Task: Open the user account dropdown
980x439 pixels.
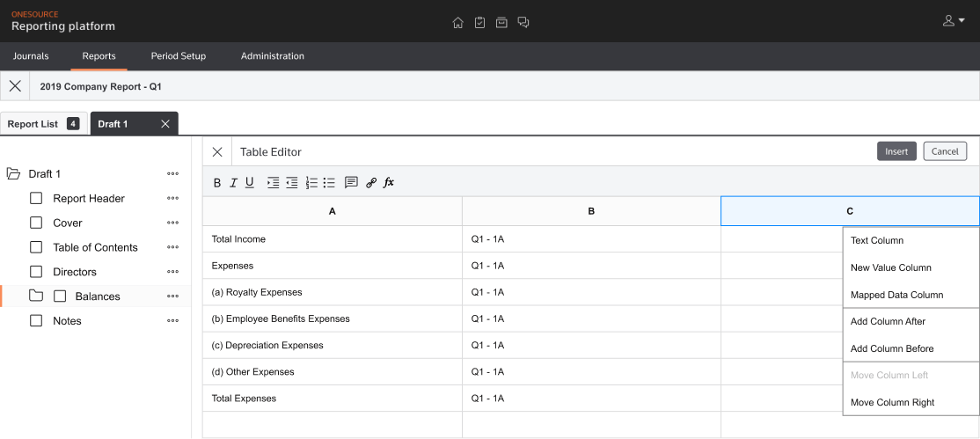Action: [954, 21]
